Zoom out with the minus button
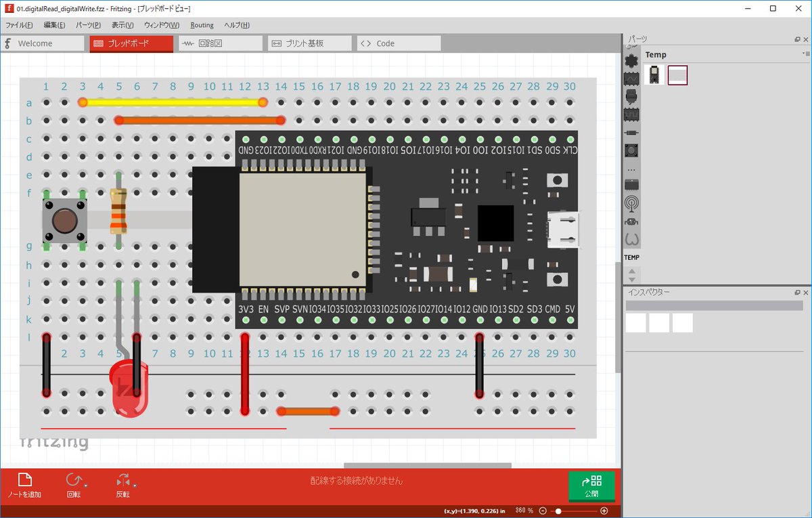The width and height of the screenshot is (812, 518). pos(543,511)
